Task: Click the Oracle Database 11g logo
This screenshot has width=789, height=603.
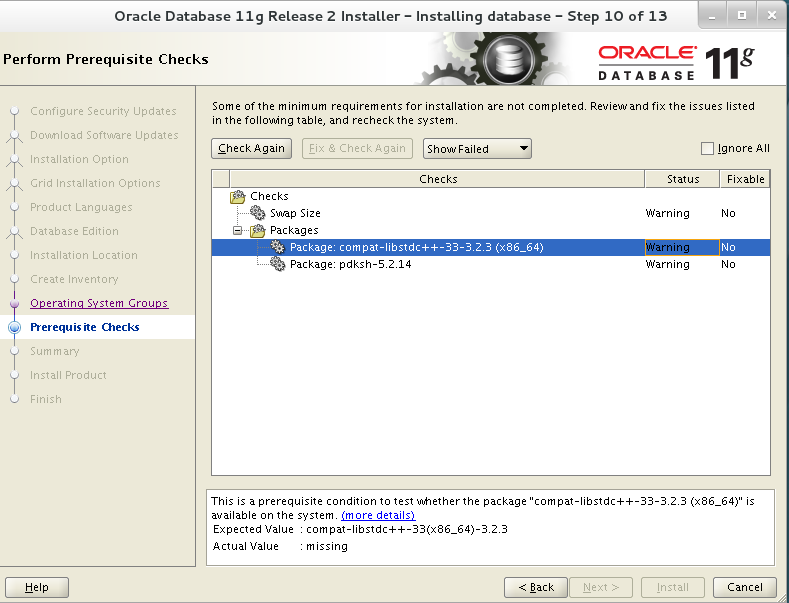Action: tap(676, 63)
